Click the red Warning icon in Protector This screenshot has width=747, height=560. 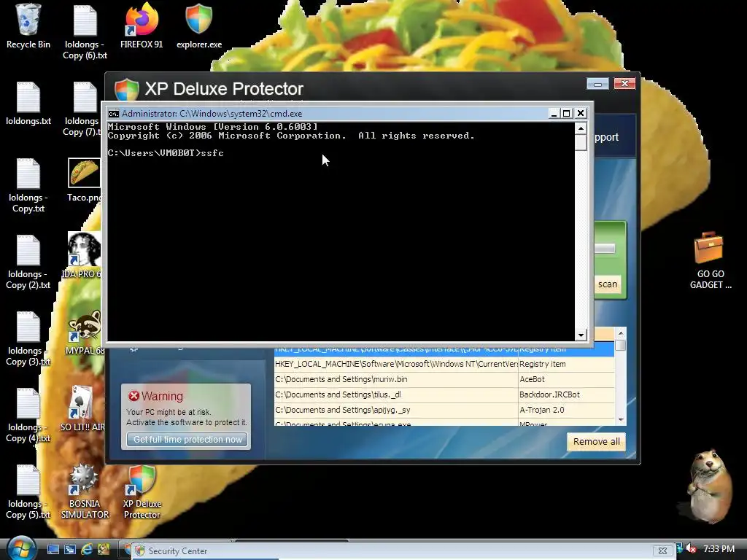134,396
